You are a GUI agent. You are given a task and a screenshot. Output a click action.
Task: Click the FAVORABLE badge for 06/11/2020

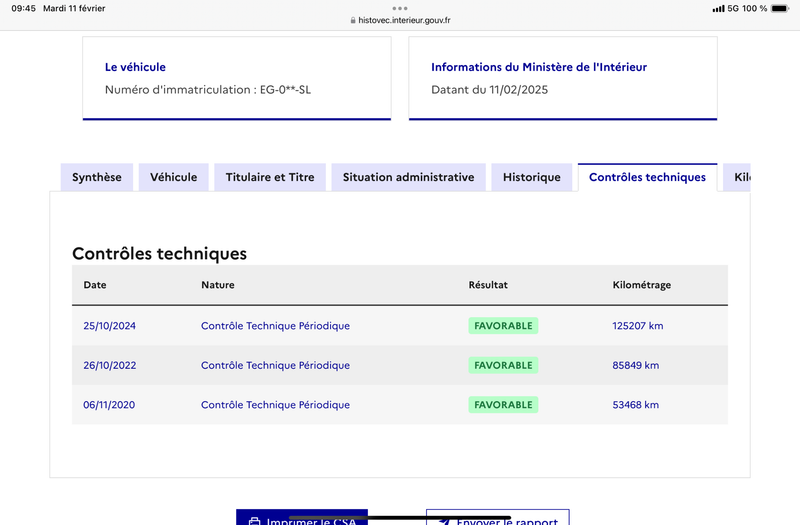click(x=503, y=405)
